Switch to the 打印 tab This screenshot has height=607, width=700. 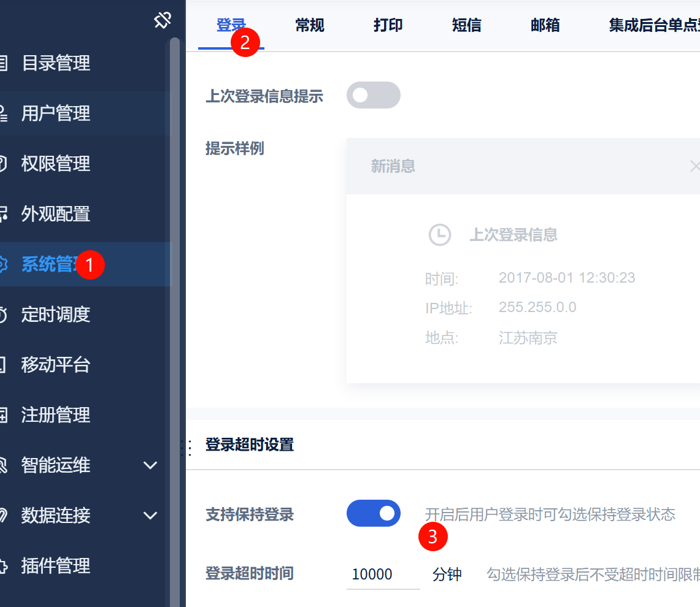[388, 25]
